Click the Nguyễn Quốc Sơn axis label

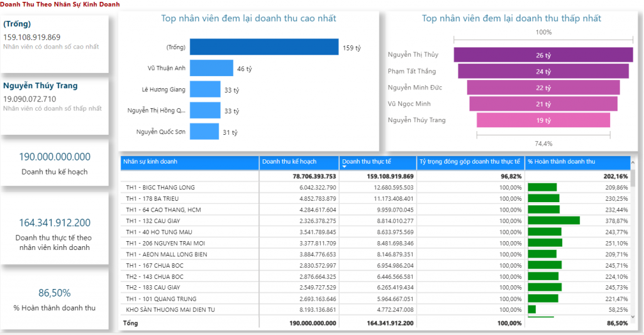pyautogui.click(x=160, y=132)
